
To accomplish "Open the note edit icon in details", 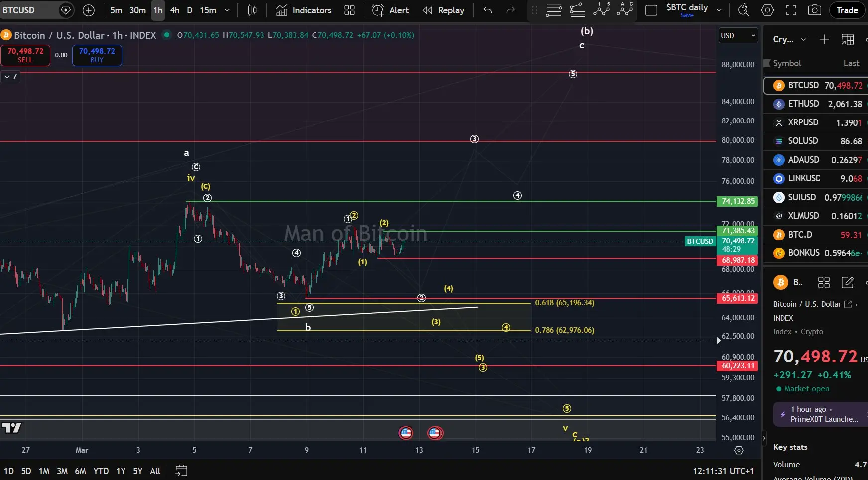I will click(847, 283).
